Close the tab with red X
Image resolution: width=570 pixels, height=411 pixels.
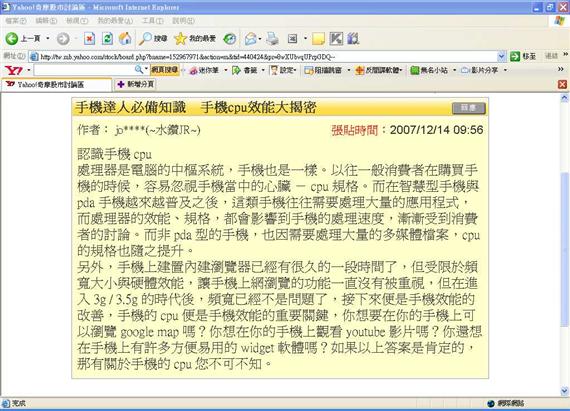tap(562, 84)
